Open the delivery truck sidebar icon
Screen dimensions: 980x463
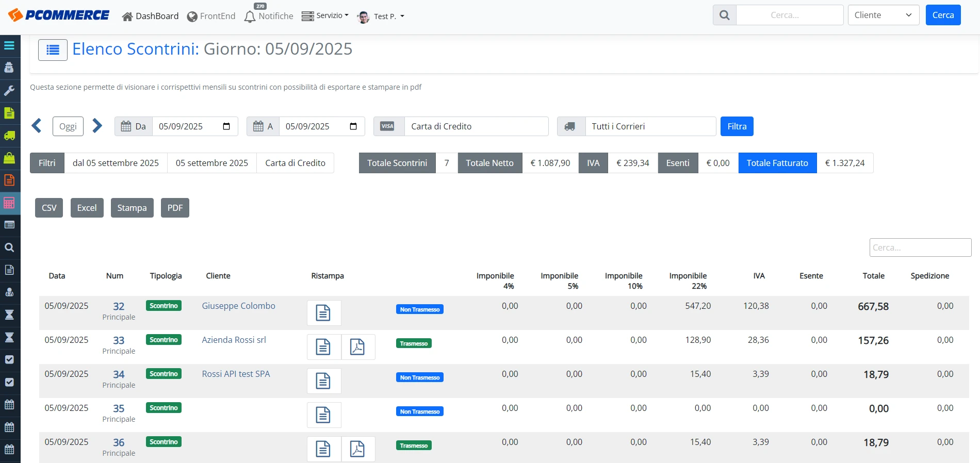coord(9,136)
